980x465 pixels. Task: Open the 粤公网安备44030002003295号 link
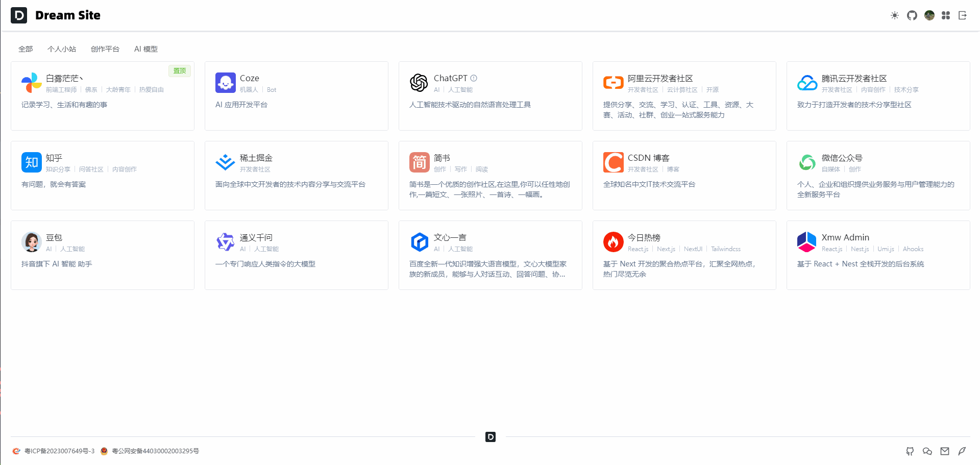point(156,451)
